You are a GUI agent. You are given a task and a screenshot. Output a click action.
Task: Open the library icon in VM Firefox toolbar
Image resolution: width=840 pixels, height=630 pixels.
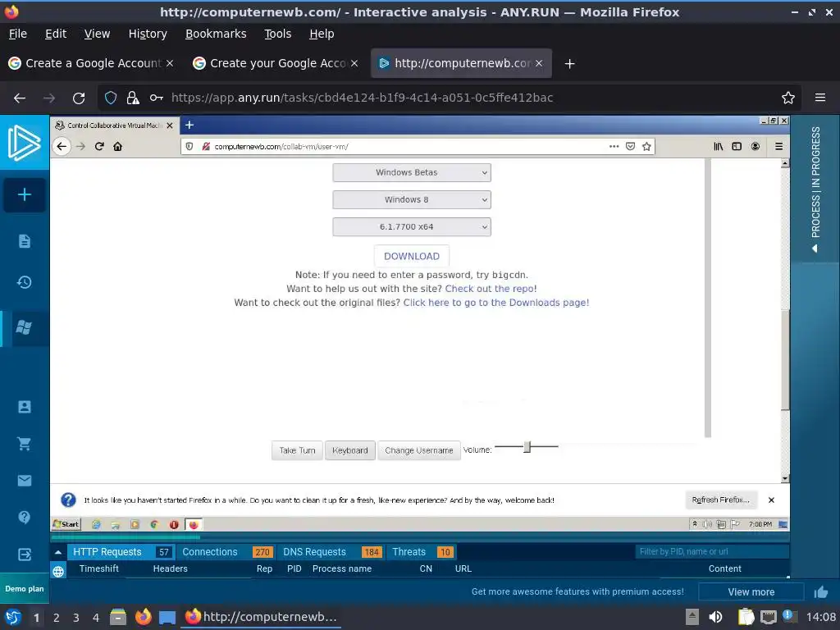tap(719, 146)
